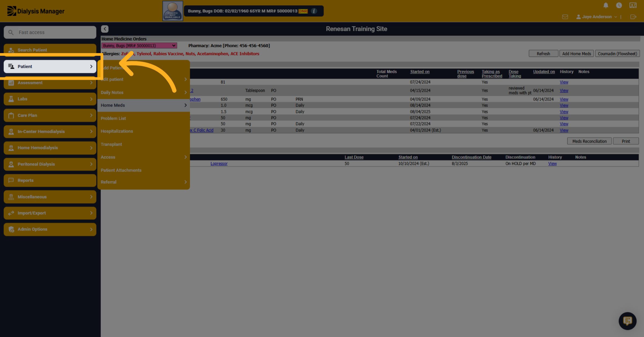
Task: Click the Search Patient icon
Action: pos(11,50)
